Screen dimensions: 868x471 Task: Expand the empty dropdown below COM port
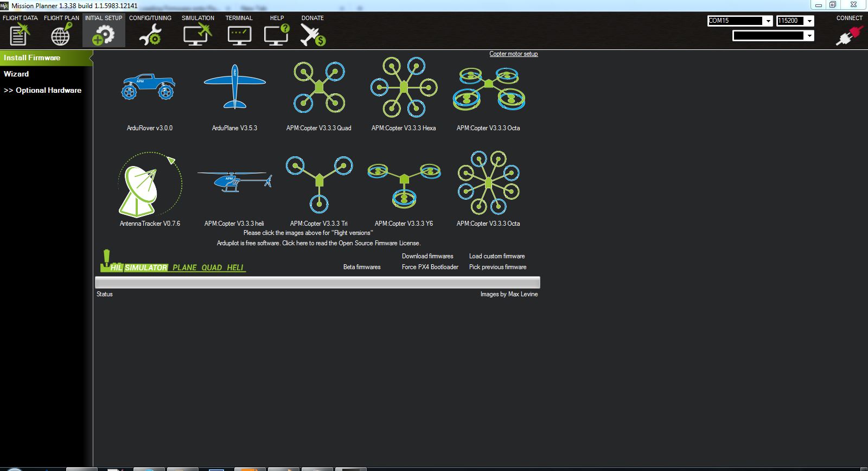coord(773,36)
